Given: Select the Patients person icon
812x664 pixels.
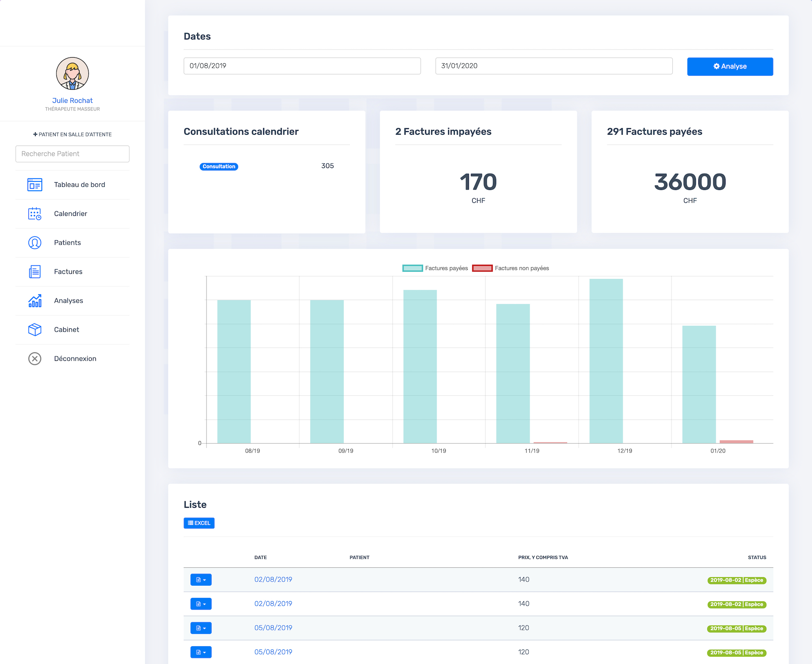Looking at the screenshot, I should 35,243.
